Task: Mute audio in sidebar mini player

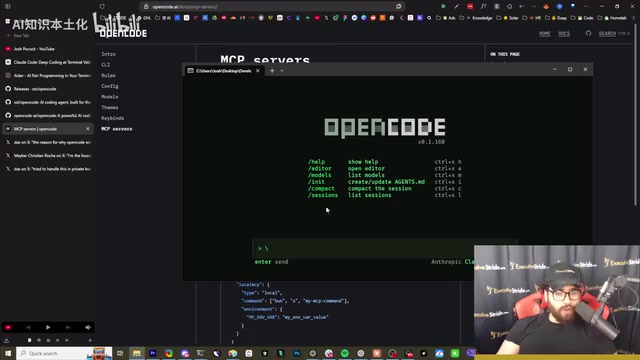Action: (x=88, y=327)
